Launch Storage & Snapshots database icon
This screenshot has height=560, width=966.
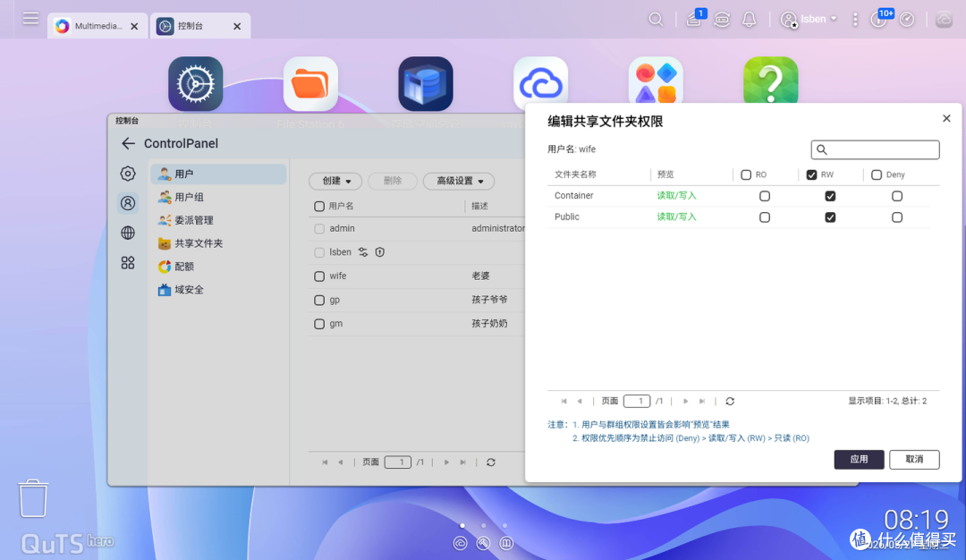pyautogui.click(x=426, y=84)
